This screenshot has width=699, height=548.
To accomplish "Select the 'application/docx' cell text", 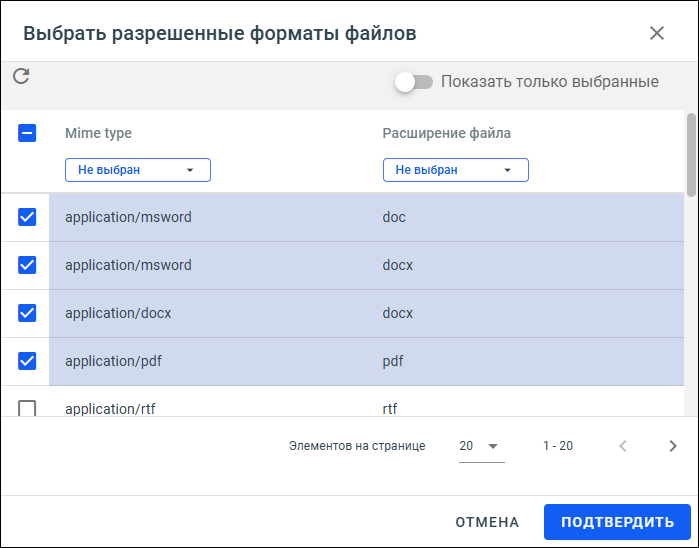I will click(118, 313).
